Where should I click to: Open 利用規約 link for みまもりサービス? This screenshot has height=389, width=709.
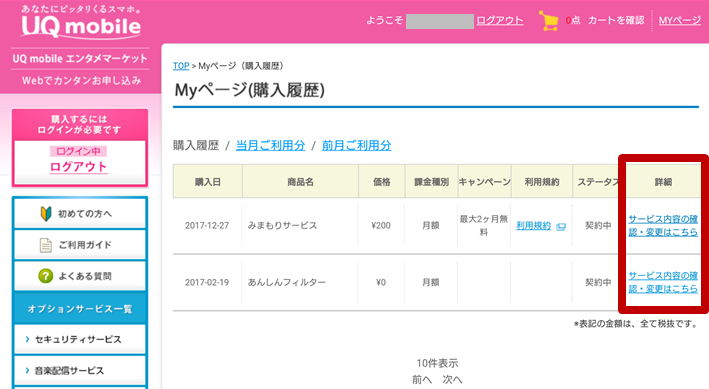pyautogui.click(x=534, y=226)
